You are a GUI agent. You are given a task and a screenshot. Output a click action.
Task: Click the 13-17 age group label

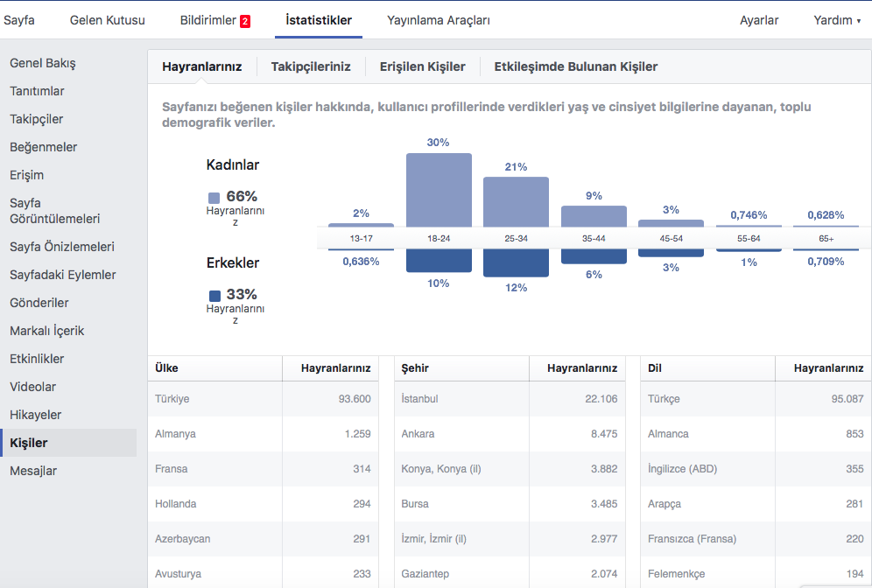361,238
